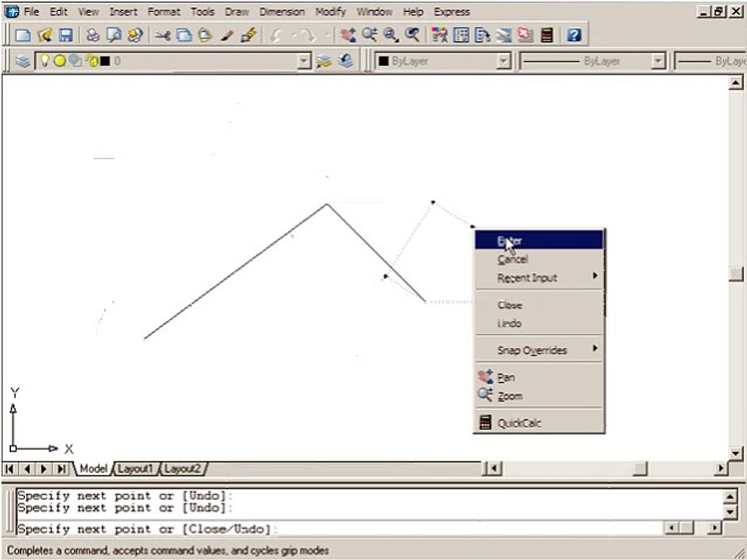Open the Modify menu
747x560 pixels.
(330, 12)
